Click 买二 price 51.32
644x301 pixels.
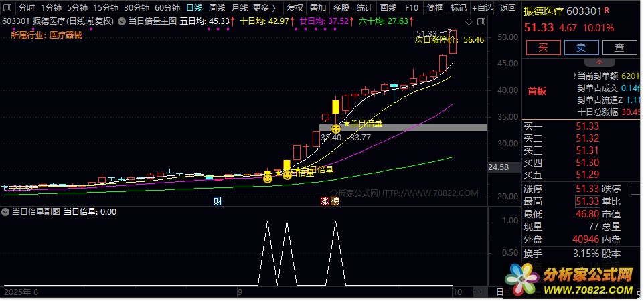587,138
